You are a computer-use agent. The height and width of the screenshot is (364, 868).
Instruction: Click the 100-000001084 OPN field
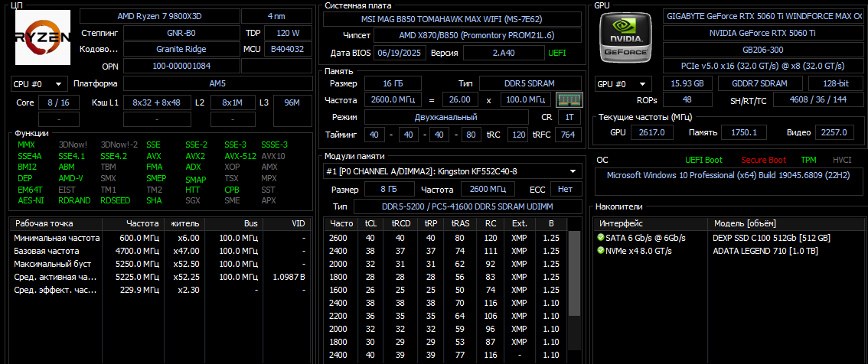coord(181,67)
